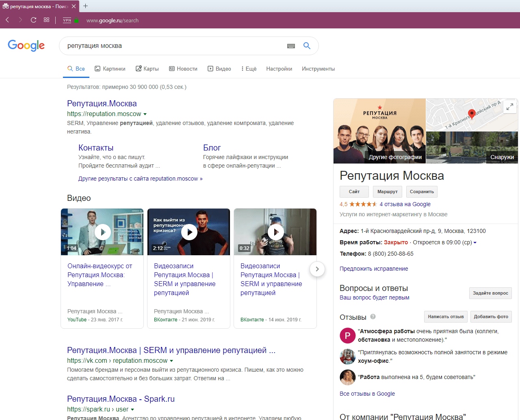The width and height of the screenshot is (520, 420).
Task: Open the video title dated 14 июн. 2019
Action: 271,279
